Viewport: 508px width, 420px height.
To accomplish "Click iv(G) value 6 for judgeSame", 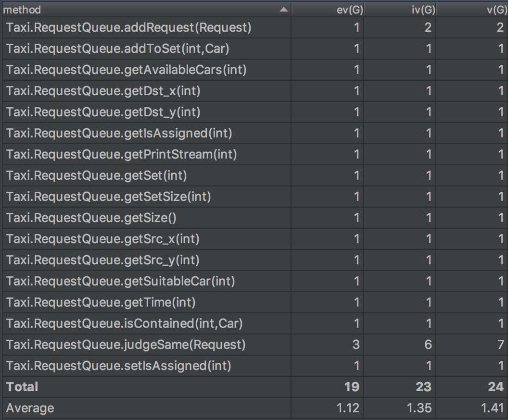I will coord(428,345).
